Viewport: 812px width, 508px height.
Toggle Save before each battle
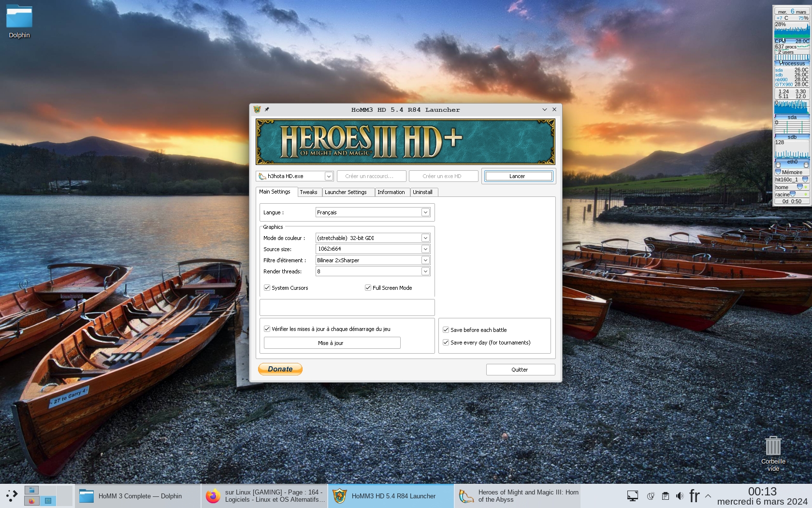point(446,330)
